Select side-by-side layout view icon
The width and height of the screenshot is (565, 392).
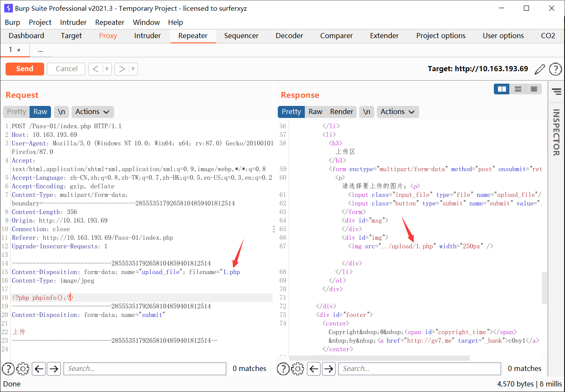(x=502, y=89)
